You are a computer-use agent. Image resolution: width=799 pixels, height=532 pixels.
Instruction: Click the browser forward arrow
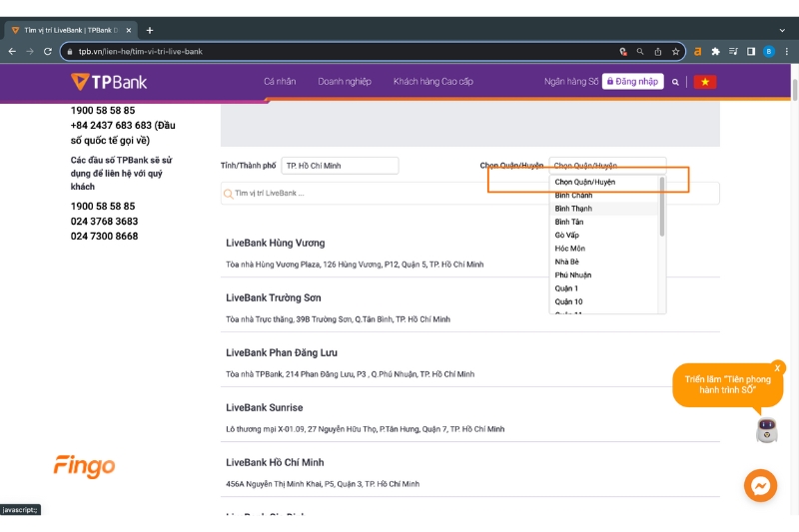(x=30, y=52)
